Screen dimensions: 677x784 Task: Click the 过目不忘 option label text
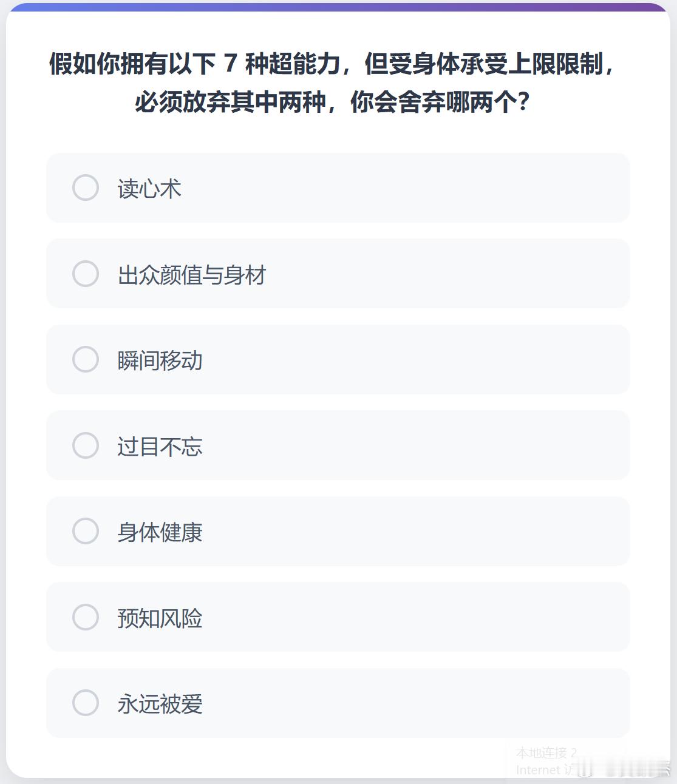(160, 447)
